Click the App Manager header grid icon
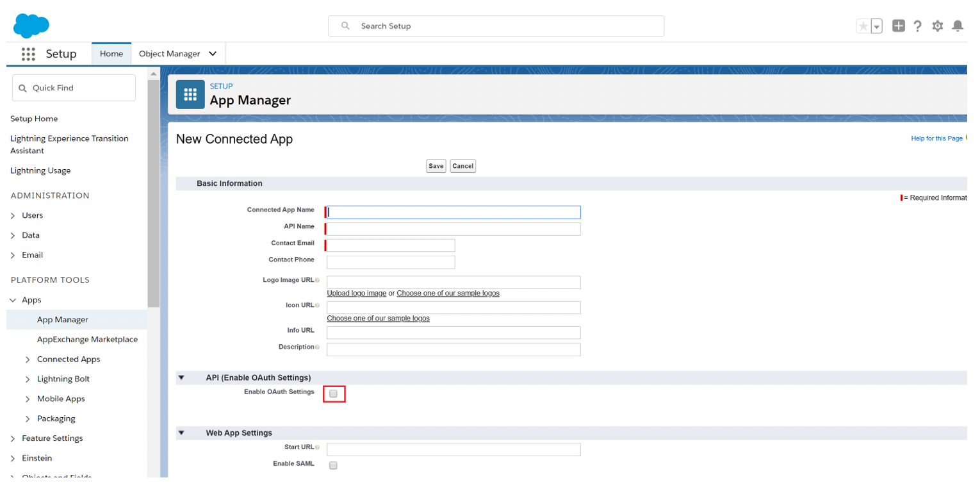Image resolution: width=980 pixels, height=496 pixels. [190, 94]
